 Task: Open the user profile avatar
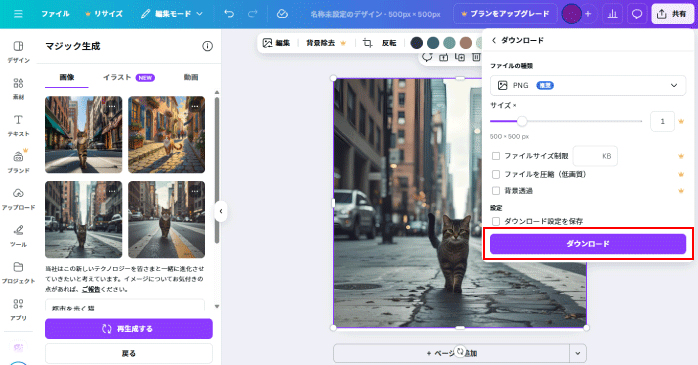572,14
